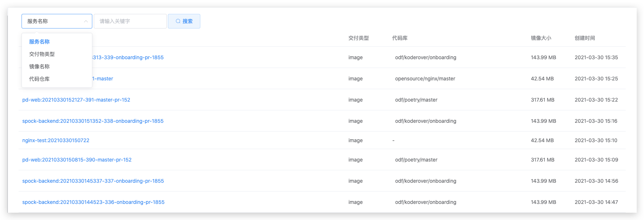Pick 代码仓库 from the filter options
Screen dimensions: 644x220
coord(39,79)
